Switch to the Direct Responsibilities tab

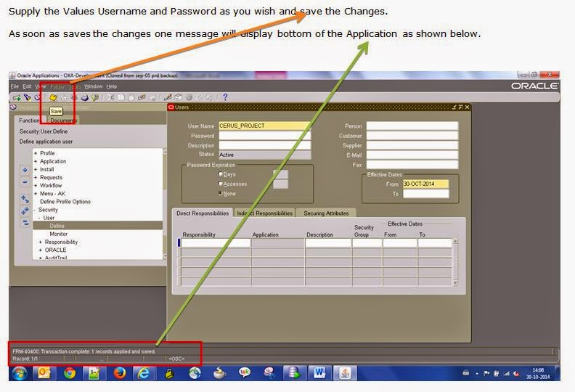click(203, 213)
